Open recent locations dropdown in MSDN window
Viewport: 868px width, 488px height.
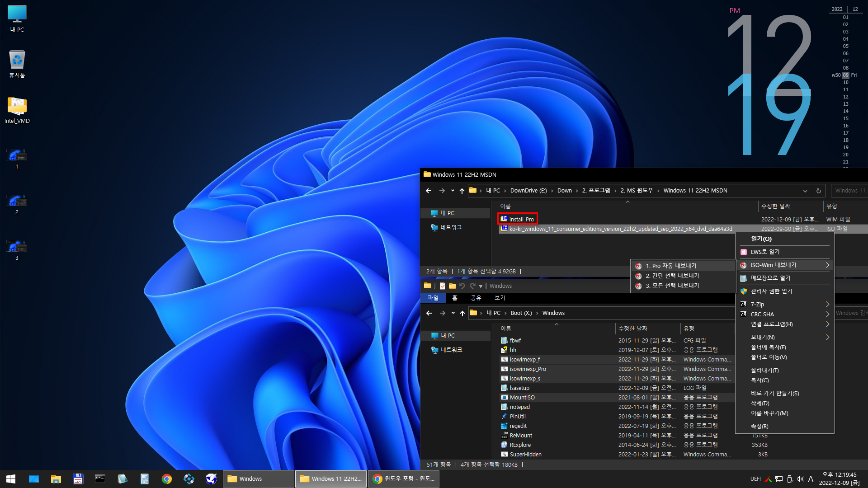(x=453, y=191)
